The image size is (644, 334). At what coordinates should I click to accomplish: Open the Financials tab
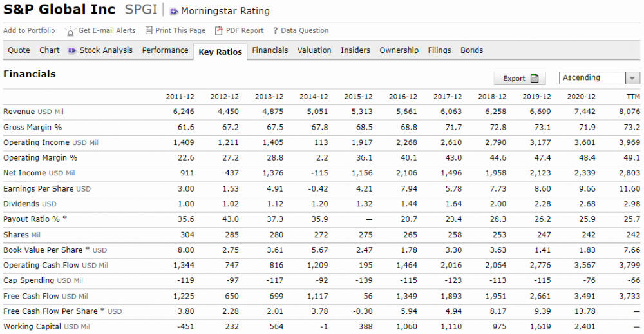[270, 50]
